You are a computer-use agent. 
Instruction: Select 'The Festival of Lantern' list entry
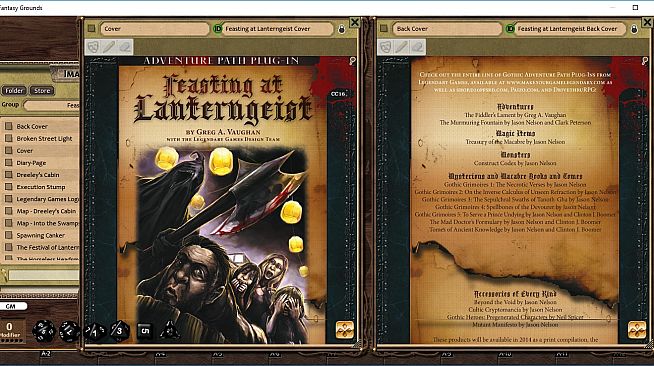[48, 247]
